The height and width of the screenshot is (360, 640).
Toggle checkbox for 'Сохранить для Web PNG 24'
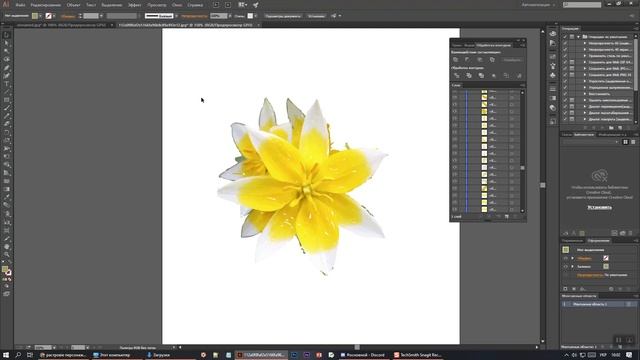coord(565,75)
